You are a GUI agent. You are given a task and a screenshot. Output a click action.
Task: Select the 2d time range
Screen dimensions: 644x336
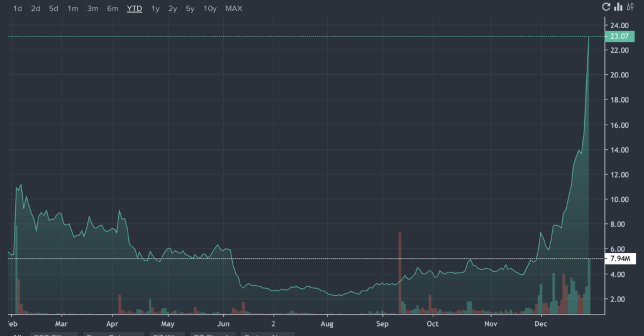click(x=36, y=9)
